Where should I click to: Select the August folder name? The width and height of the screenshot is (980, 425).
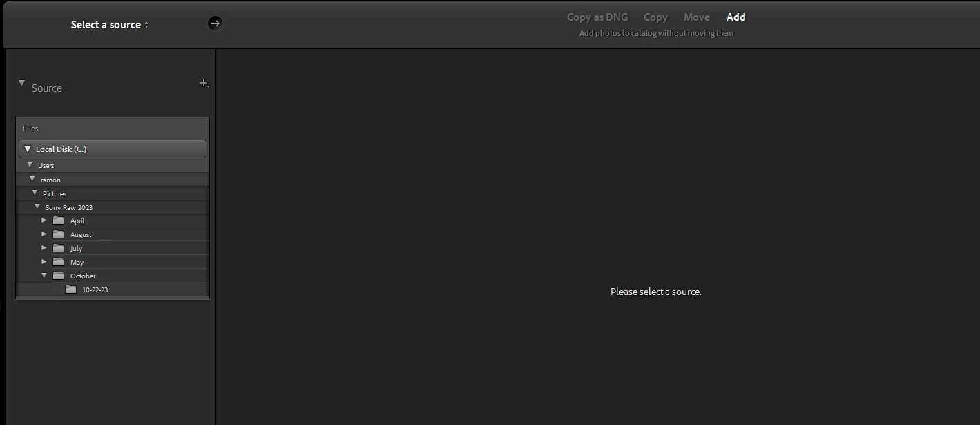tap(81, 235)
